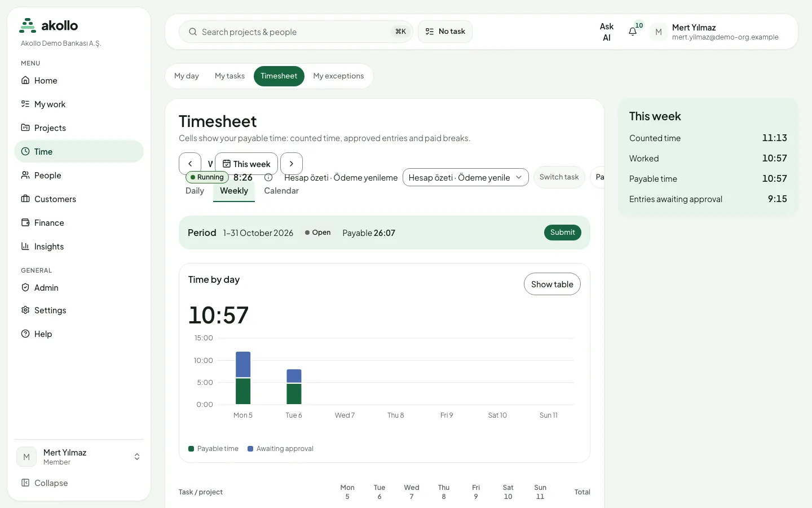Open the My exceptions tab

click(338, 76)
